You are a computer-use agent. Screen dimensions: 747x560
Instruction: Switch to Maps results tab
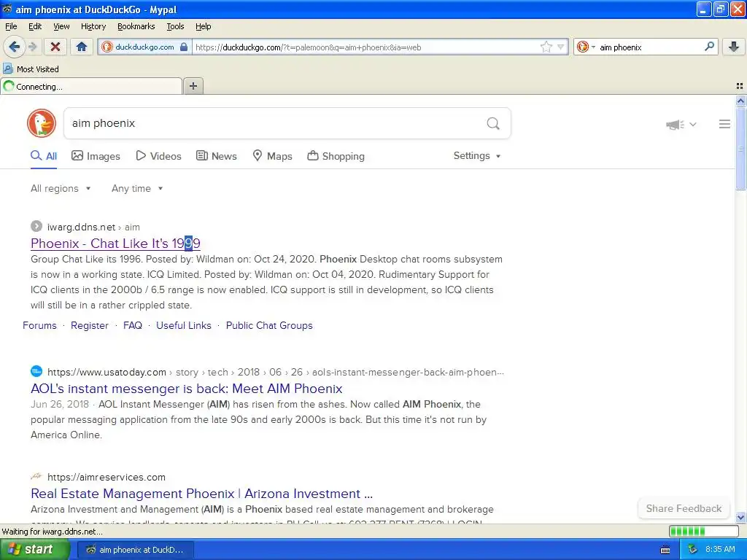coord(272,156)
